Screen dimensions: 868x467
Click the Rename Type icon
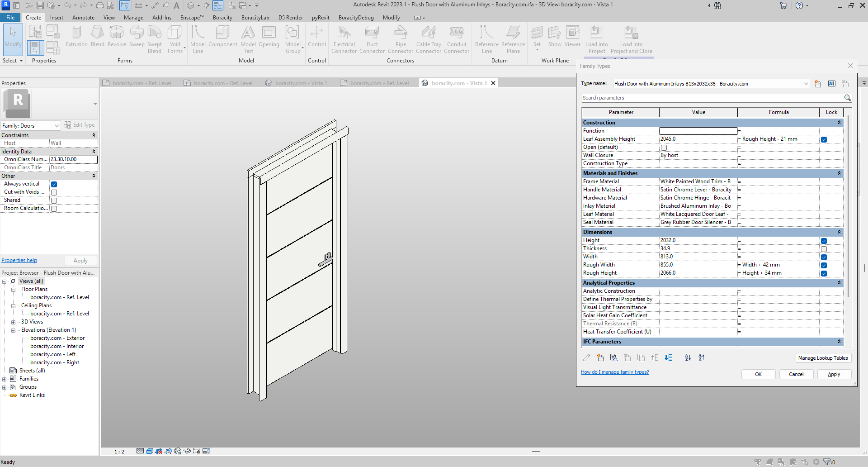(x=832, y=84)
